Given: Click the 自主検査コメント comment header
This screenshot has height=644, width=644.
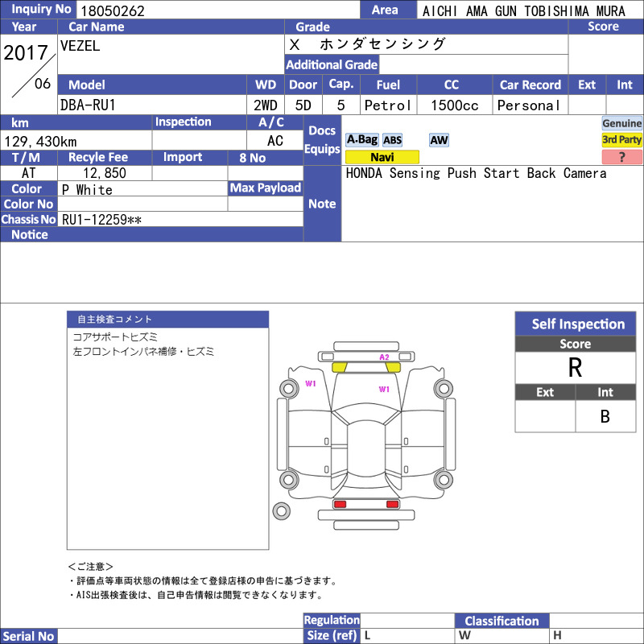Looking at the screenshot, I should pos(167,320).
